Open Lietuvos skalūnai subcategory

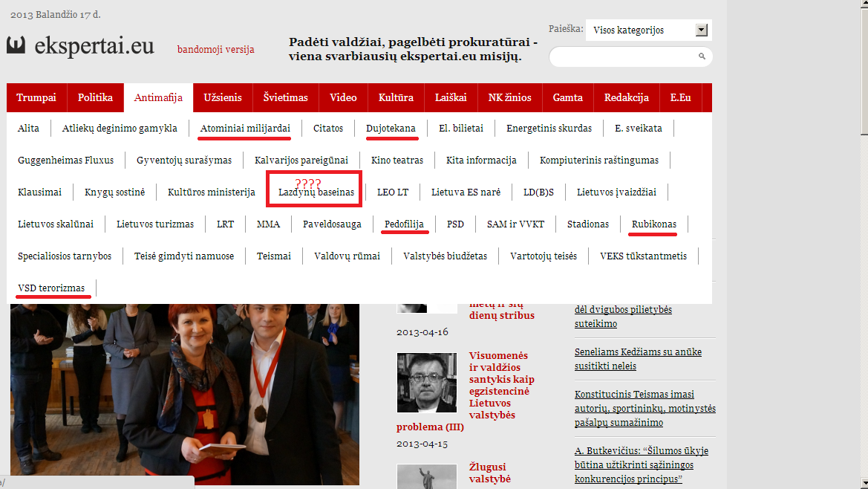[x=56, y=224]
